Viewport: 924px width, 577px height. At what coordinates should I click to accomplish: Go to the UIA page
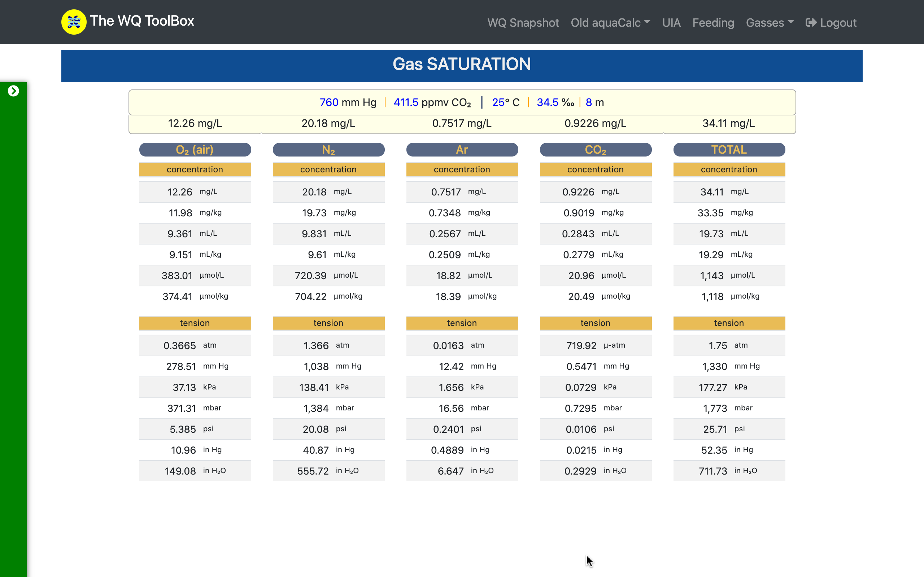671,22
